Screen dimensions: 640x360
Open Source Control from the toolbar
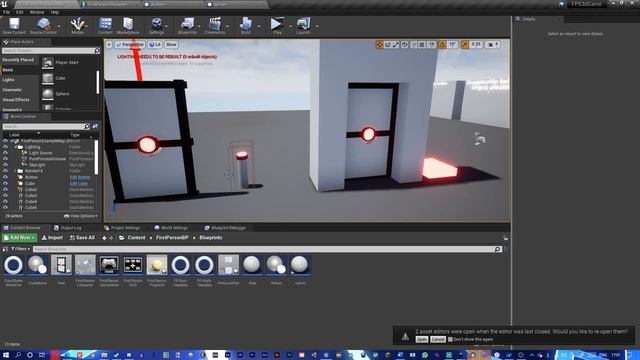tap(43, 24)
